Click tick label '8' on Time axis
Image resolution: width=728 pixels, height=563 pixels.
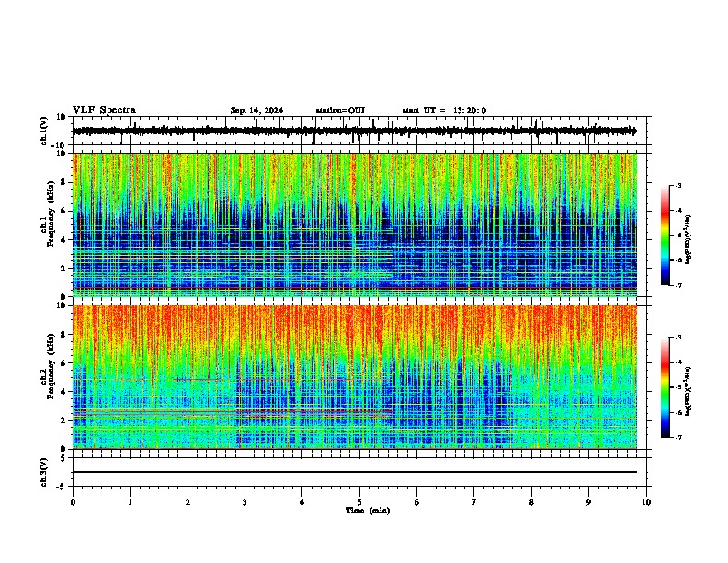click(531, 502)
